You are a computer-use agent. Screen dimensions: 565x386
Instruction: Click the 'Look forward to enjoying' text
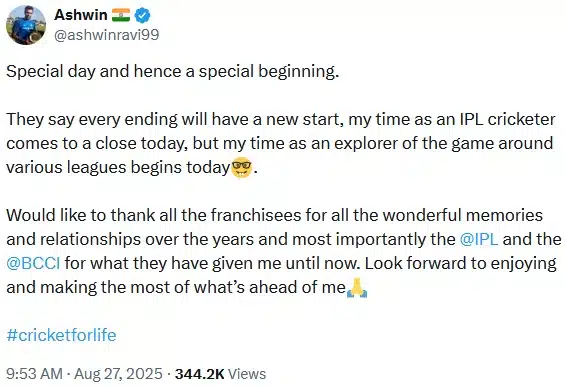coord(461,264)
